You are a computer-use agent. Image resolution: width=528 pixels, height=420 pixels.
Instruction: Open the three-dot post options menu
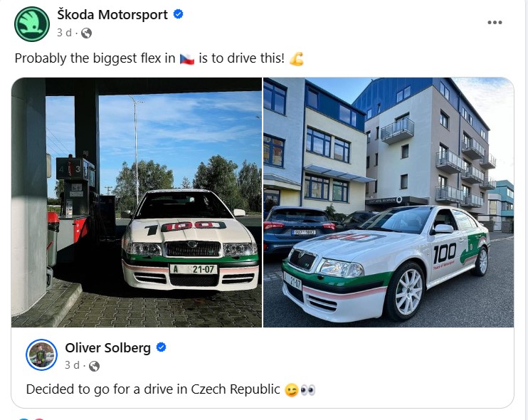point(495,23)
